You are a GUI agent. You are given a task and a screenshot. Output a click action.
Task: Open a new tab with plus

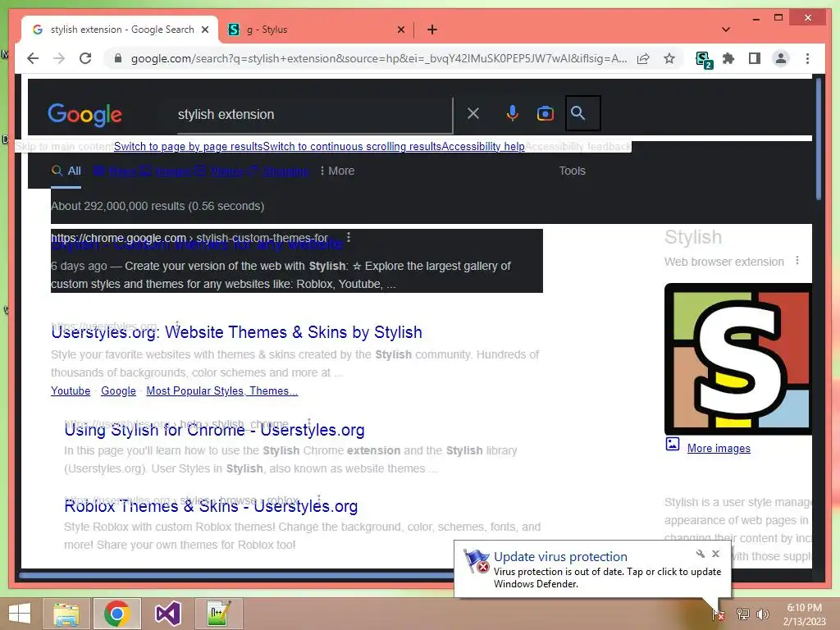432,30
